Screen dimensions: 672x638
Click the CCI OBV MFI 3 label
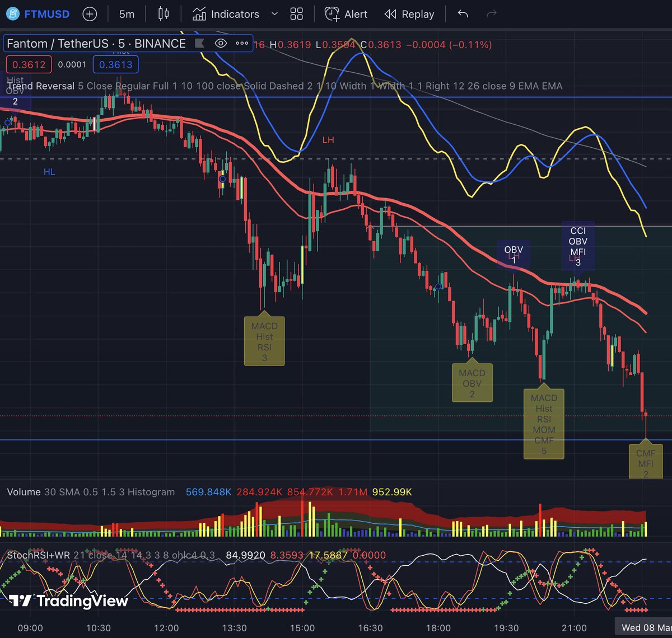(x=578, y=246)
